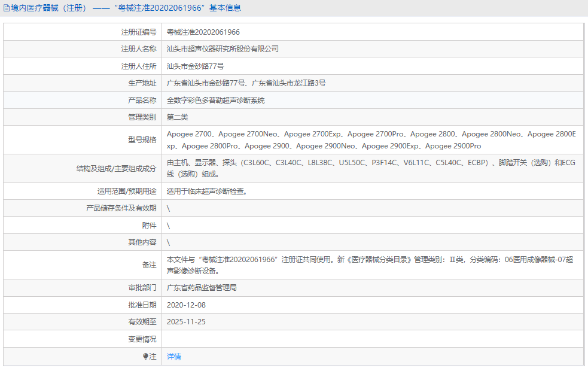Open the 详情 link in the 注 row
This screenshot has width=588, height=371.
[173, 356]
